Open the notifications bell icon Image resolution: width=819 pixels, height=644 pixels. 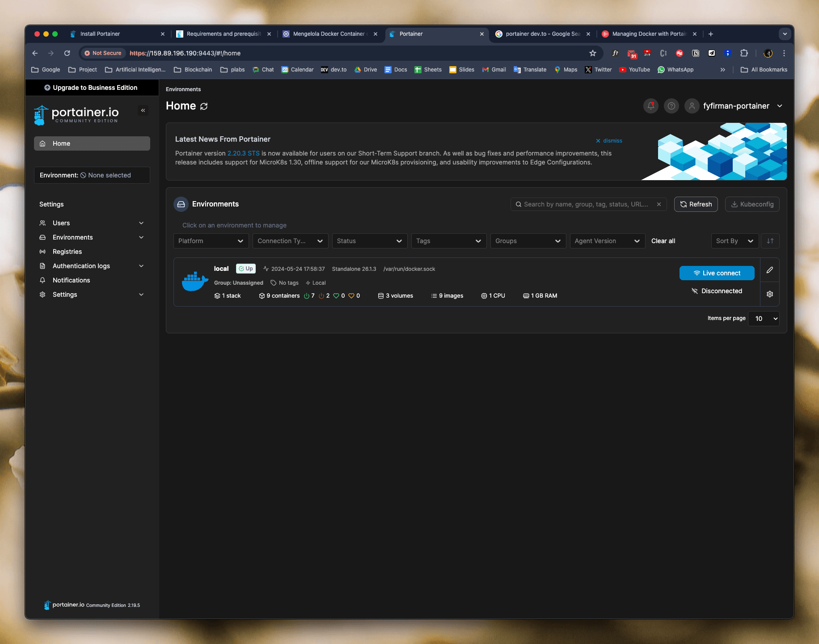651,106
